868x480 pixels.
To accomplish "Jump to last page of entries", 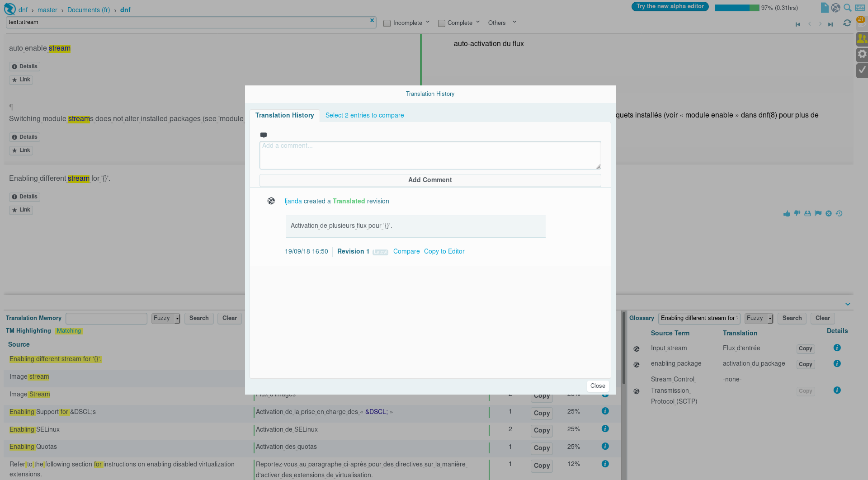I will click(x=830, y=24).
